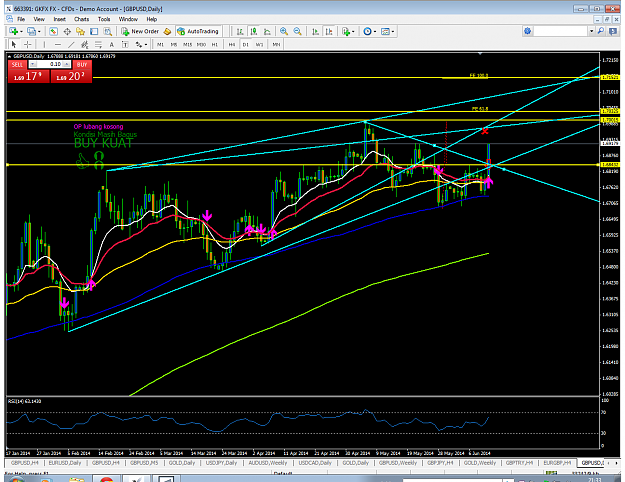The height and width of the screenshot is (482, 625).
Task: Open the GBPTRY,H4 chart tab
Action: (x=519, y=463)
